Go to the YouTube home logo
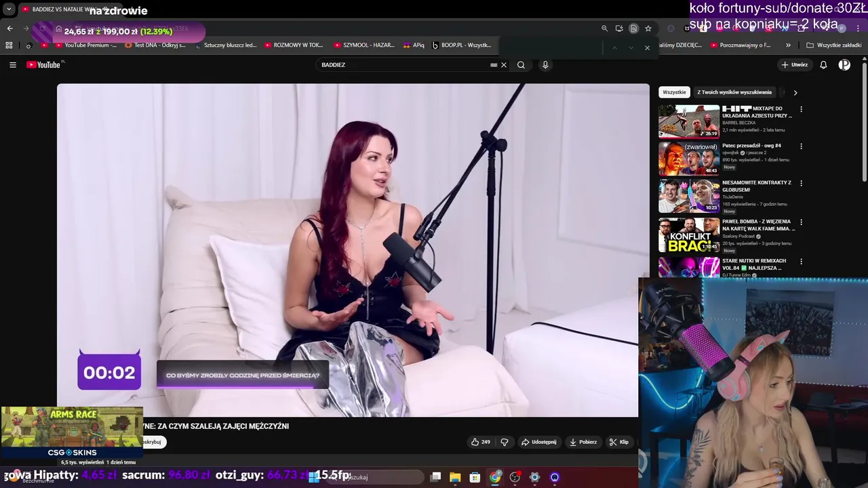 (x=45, y=65)
